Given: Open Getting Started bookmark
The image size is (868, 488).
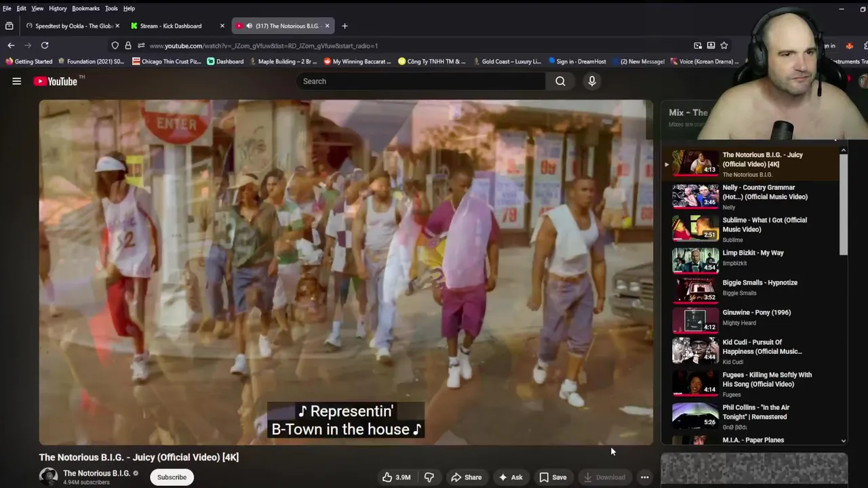Looking at the screenshot, I should 28,62.
